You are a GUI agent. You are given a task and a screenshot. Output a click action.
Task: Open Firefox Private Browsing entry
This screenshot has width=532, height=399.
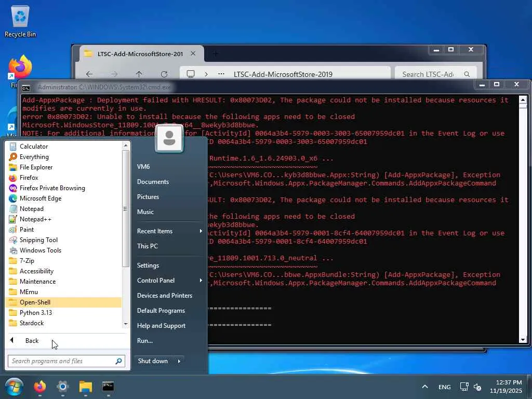(63, 188)
